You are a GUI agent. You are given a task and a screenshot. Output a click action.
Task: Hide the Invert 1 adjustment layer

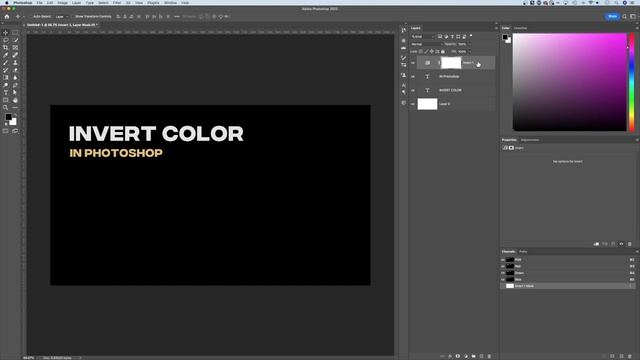pyautogui.click(x=413, y=63)
